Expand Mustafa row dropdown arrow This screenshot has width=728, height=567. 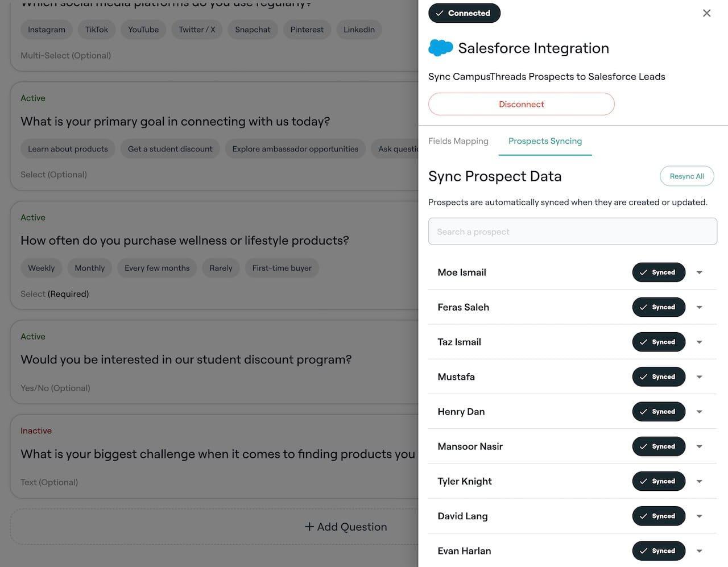pyautogui.click(x=699, y=377)
